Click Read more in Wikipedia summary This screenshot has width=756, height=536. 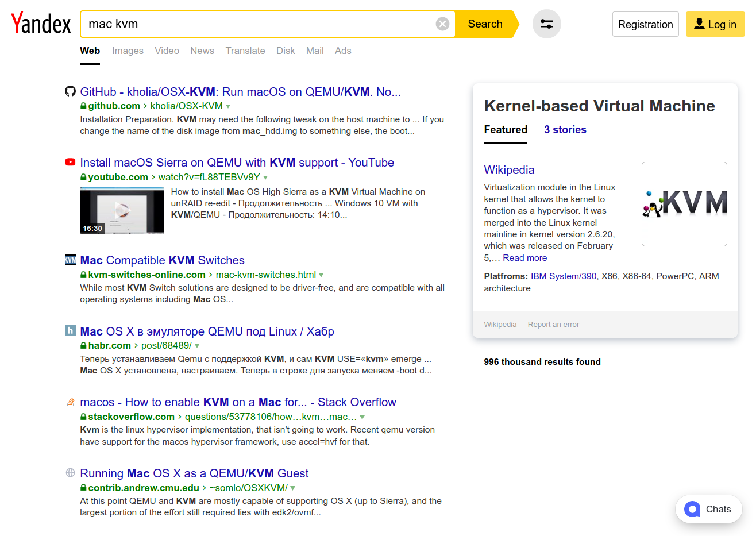(524, 258)
